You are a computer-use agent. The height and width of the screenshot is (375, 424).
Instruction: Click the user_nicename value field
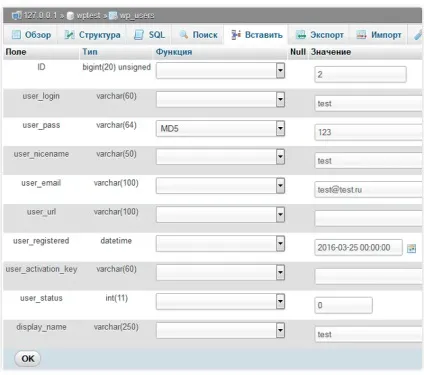pyautogui.click(x=368, y=161)
